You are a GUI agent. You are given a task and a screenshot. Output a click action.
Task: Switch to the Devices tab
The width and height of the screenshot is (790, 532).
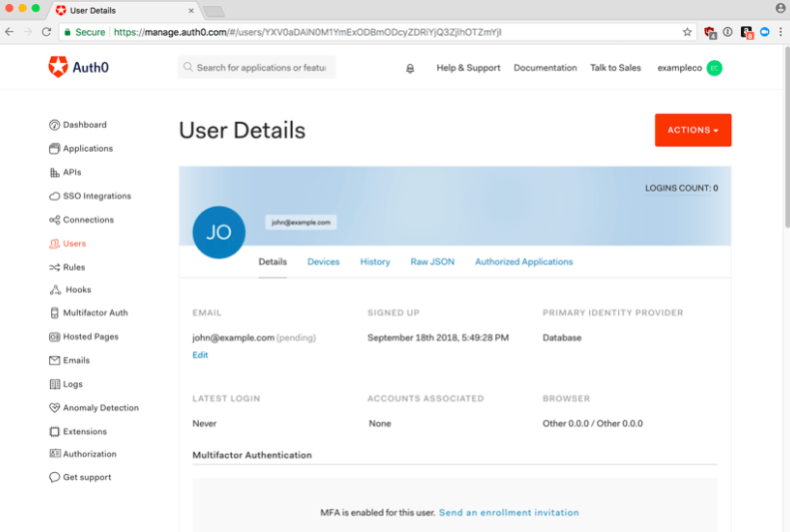click(324, 262)
